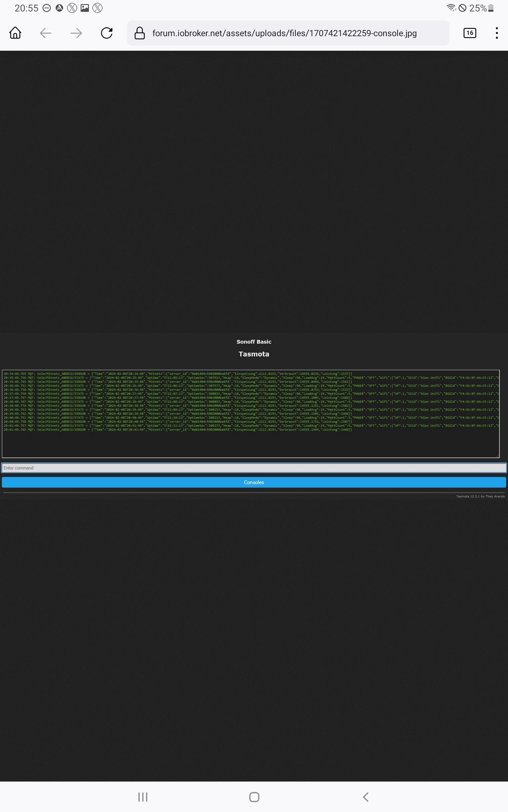Click the Tasmota title

254,354
